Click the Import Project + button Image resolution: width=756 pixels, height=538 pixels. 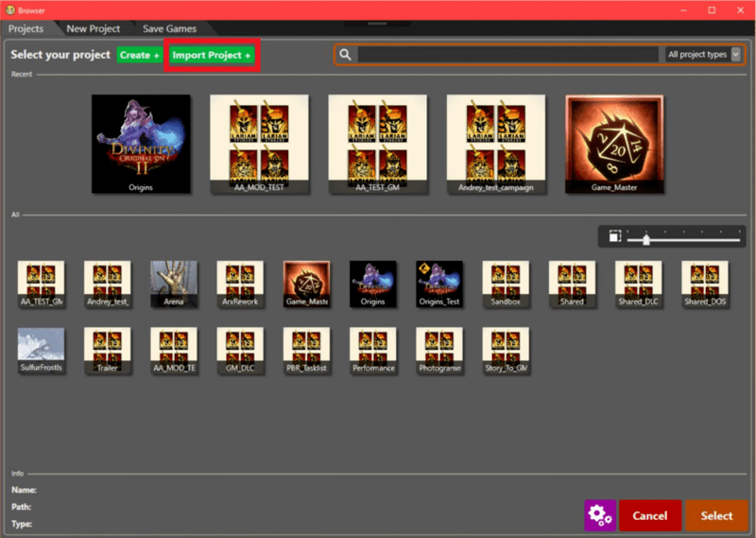212,55
